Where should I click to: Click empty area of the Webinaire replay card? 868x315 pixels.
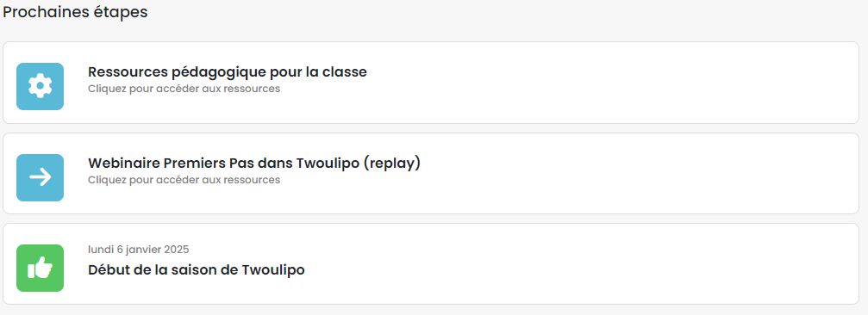click(609, 174)
